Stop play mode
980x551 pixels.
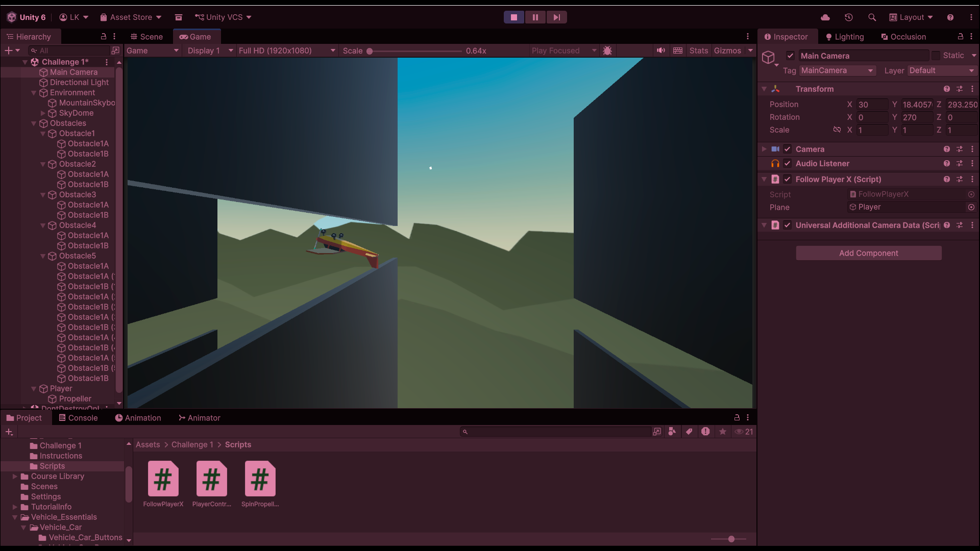click(514, 17)
